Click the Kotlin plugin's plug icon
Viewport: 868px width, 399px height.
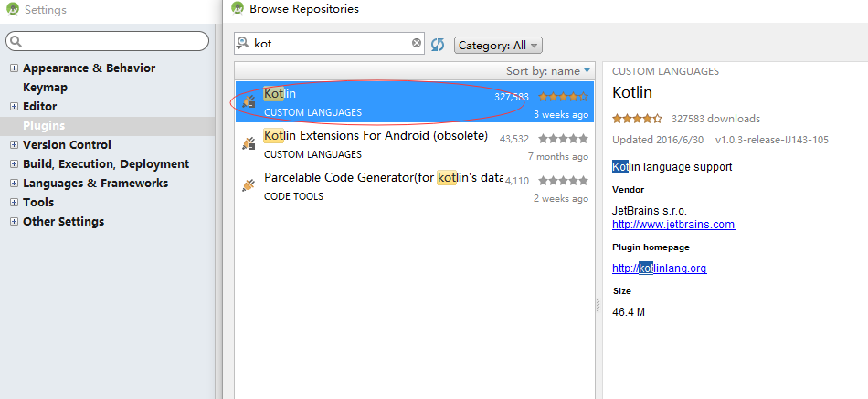(249, 100)
